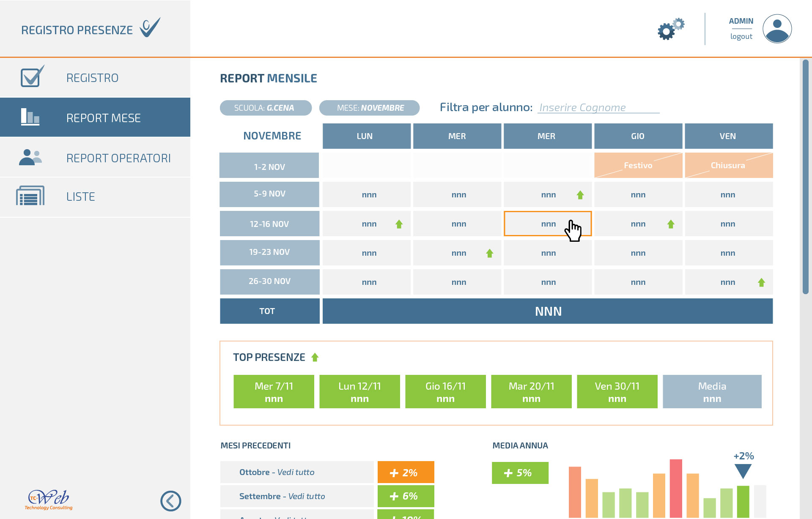Click the page's vertical scrollbar thumb
Viewport: 812px width, 519px height.
(805, 177)
